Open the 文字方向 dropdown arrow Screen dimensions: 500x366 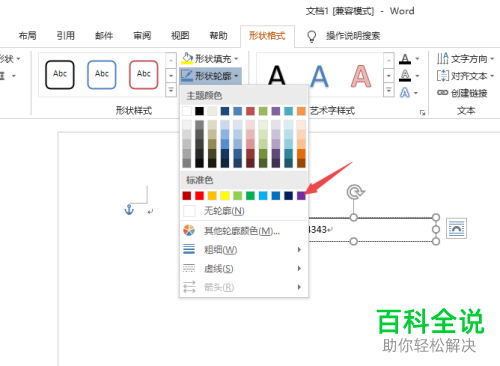click(492, 59)
